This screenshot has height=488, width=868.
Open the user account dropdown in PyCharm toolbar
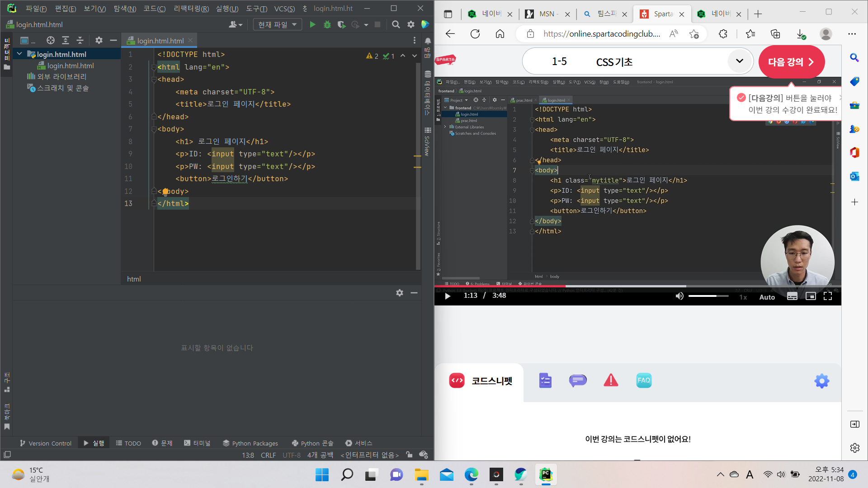236,24
